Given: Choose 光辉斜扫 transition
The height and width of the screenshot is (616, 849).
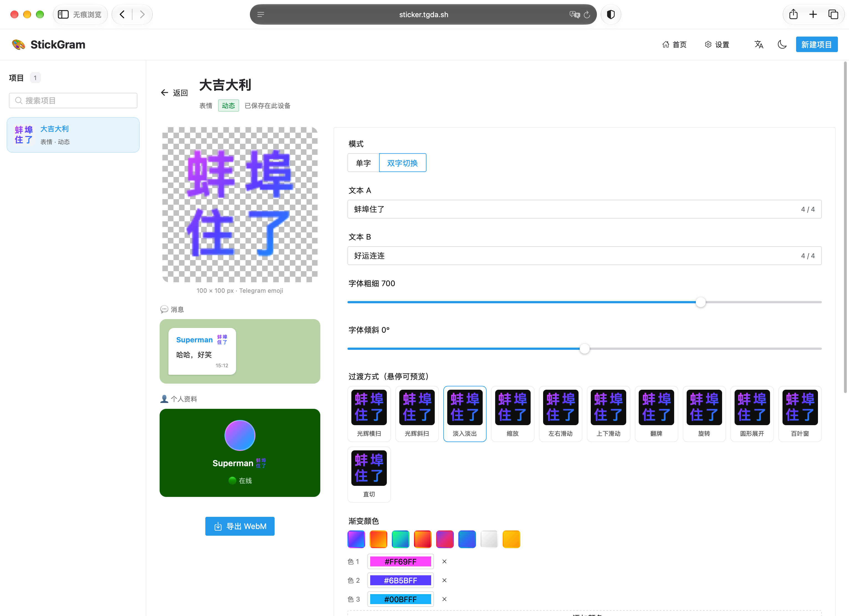Looking at the screenshot, I should (x=417, y=414).
